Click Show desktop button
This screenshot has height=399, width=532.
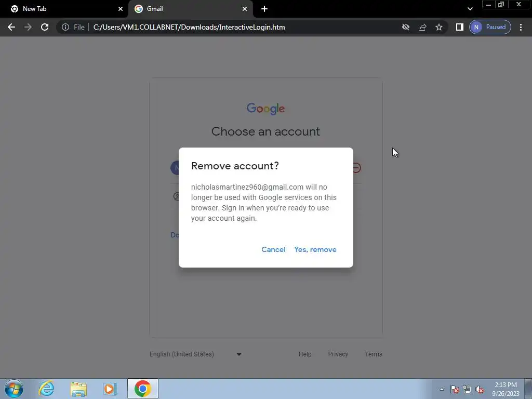tap(528, 389)
